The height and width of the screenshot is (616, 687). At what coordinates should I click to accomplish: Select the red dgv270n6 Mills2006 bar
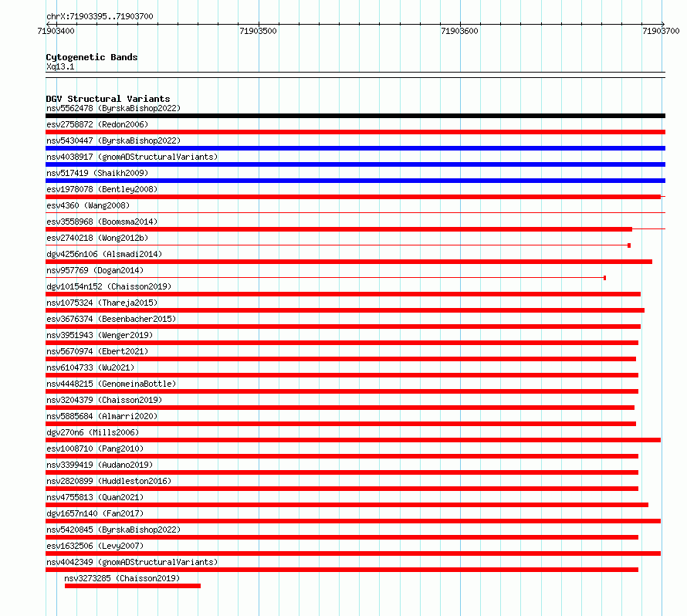(353, 440)
